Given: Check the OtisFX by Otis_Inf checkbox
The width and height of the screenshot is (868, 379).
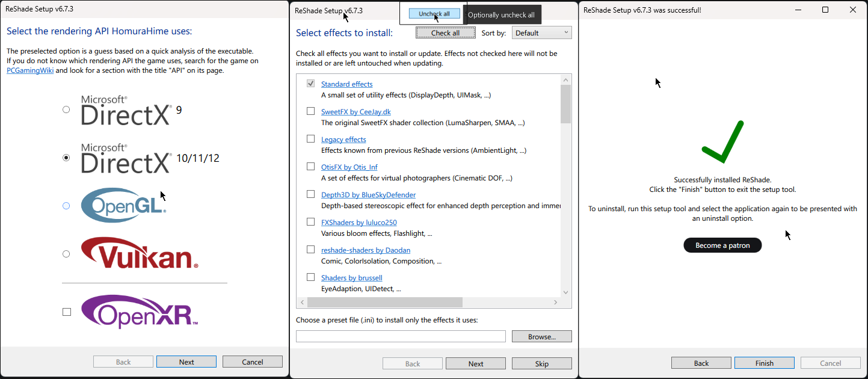Looking at the screenshot, I should point(311,167).
